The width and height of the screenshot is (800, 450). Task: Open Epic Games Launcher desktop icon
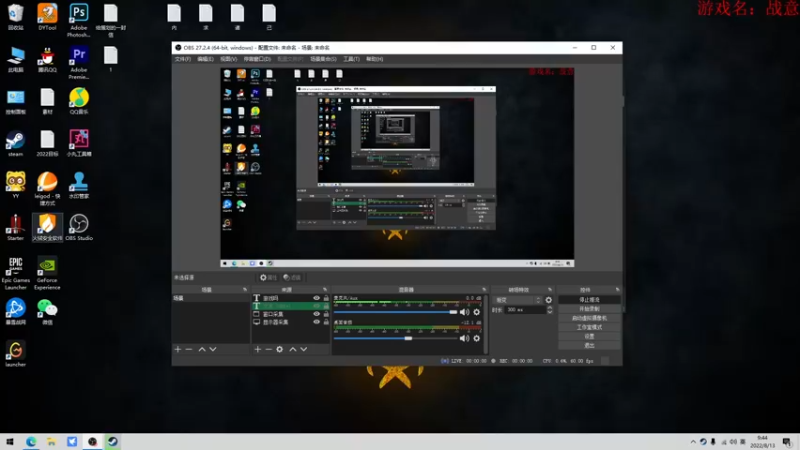pyautogui.click(x=15, y=273)
